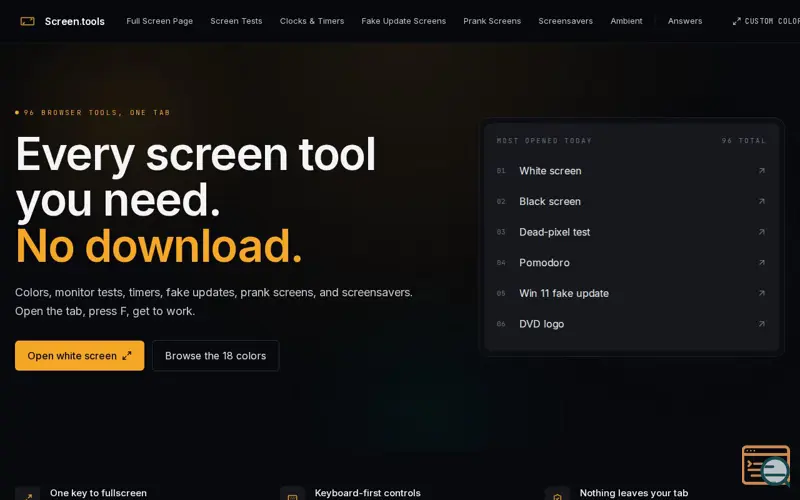Click the terminal search widget icon
This screenshot has height=500, width=800.
[x=766, y=465]
